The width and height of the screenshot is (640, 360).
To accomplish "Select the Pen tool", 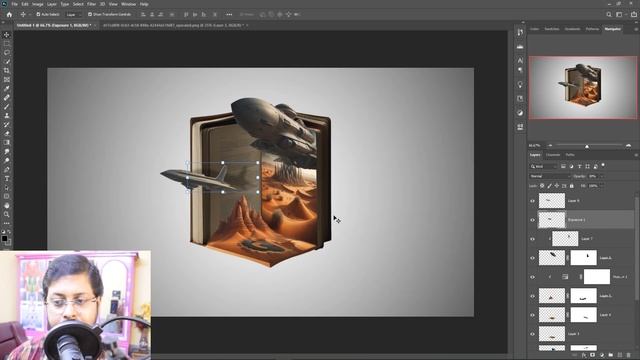I will (7, 169).
